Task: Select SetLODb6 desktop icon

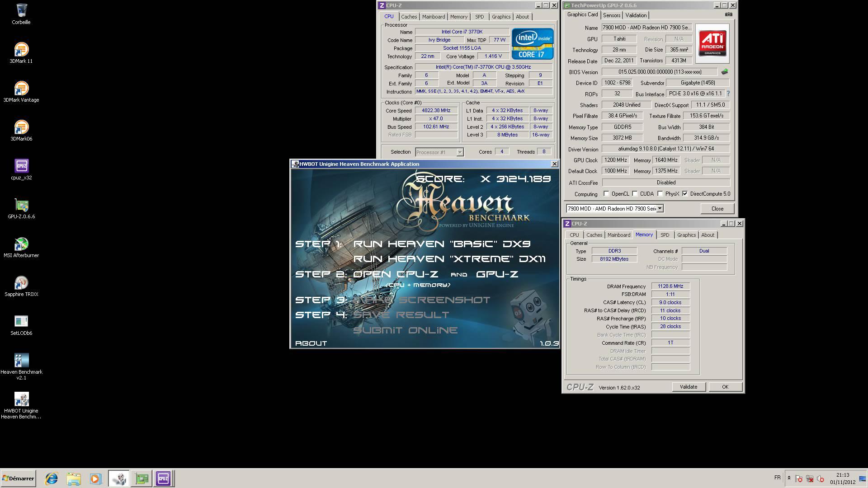Action: (21, 325)
